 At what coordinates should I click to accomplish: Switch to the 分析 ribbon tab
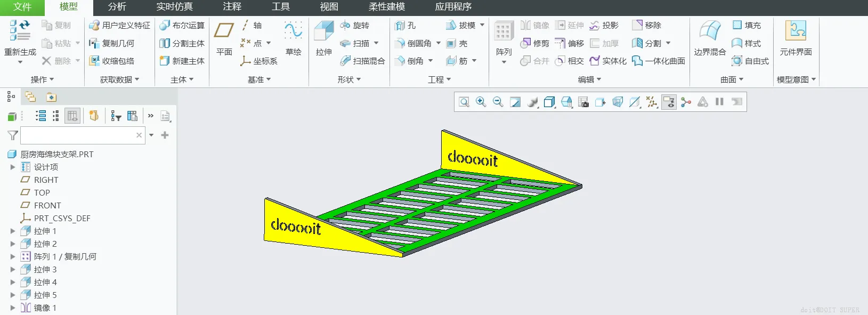117,7
